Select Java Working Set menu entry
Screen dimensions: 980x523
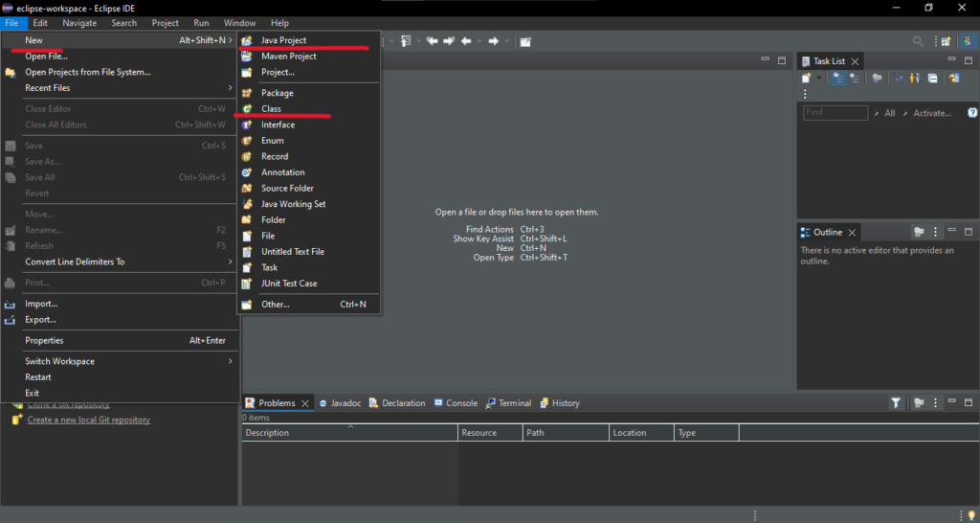309,204
